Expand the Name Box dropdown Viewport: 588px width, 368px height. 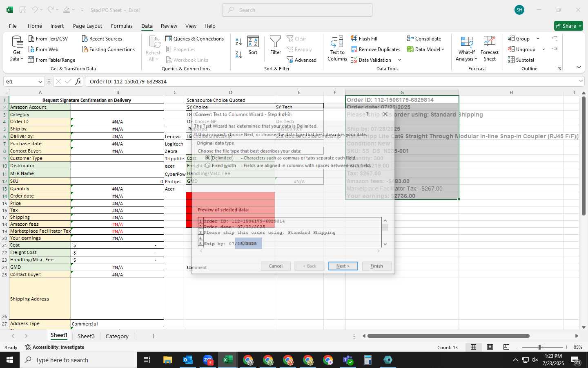coord(40,81)
